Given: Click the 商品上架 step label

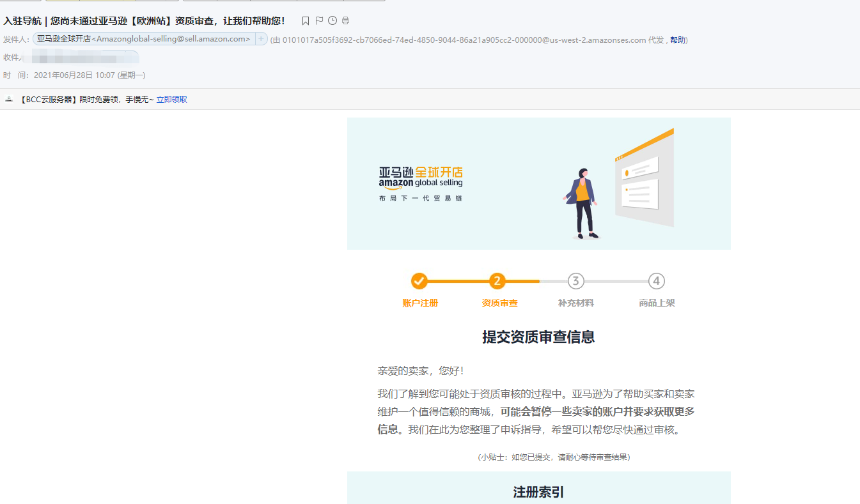Looking at the screenshot, I should (657, 303).
